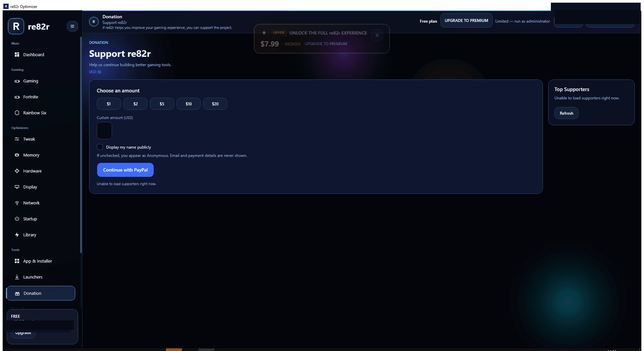
Task: Select $2 donation amount
Action: click(x=135, y=104)
